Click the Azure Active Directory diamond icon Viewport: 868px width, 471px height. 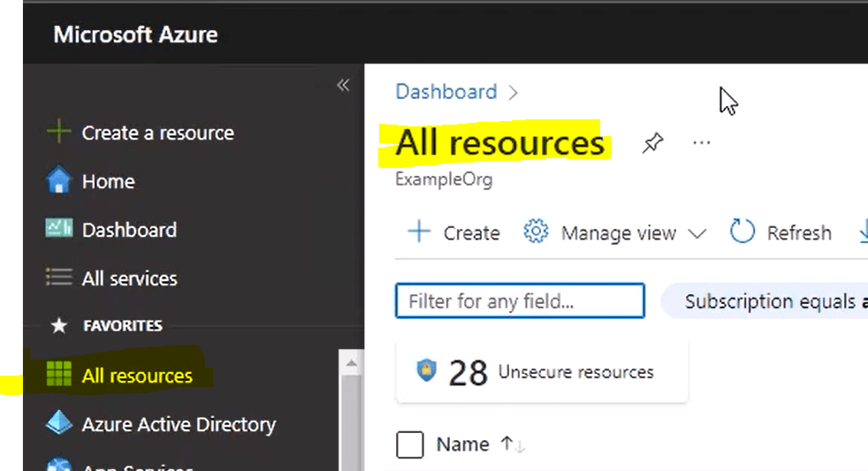58,423
